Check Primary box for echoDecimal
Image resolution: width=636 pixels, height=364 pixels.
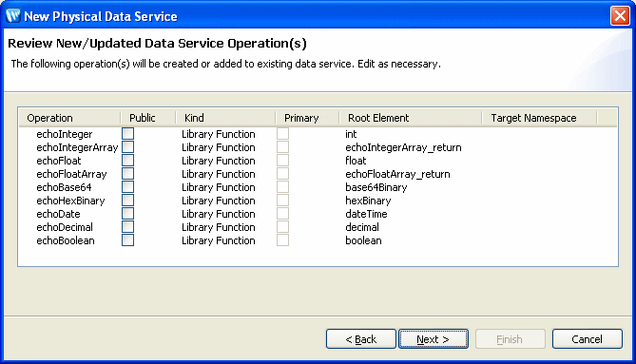pos(282,227)
